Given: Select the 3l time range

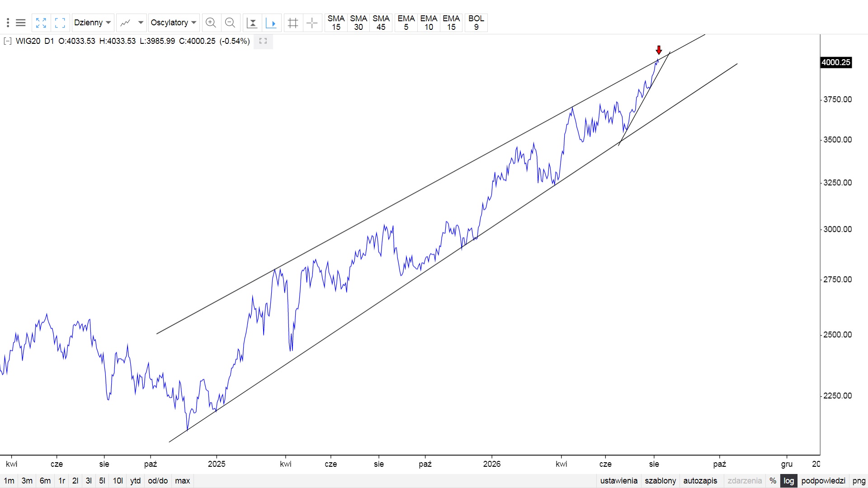Looking at the screenshot, I should (x=89, y=481).
